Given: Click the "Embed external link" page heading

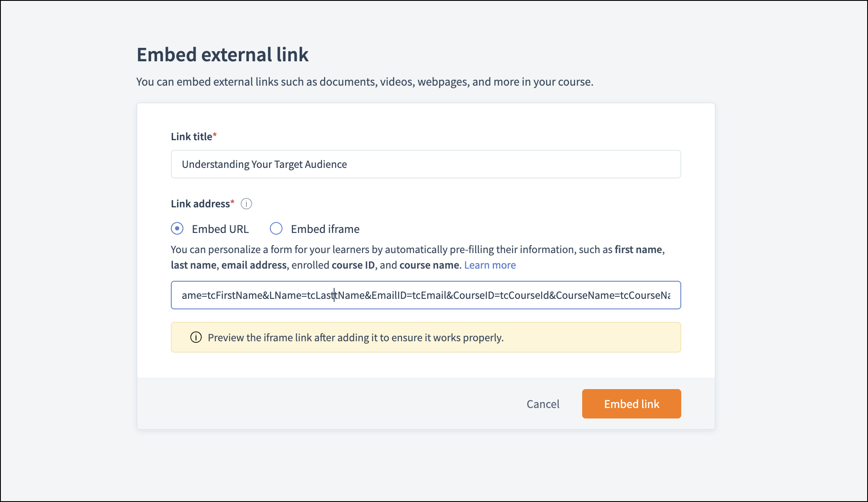Looking at the screenshot, I should tap(222, 55).
